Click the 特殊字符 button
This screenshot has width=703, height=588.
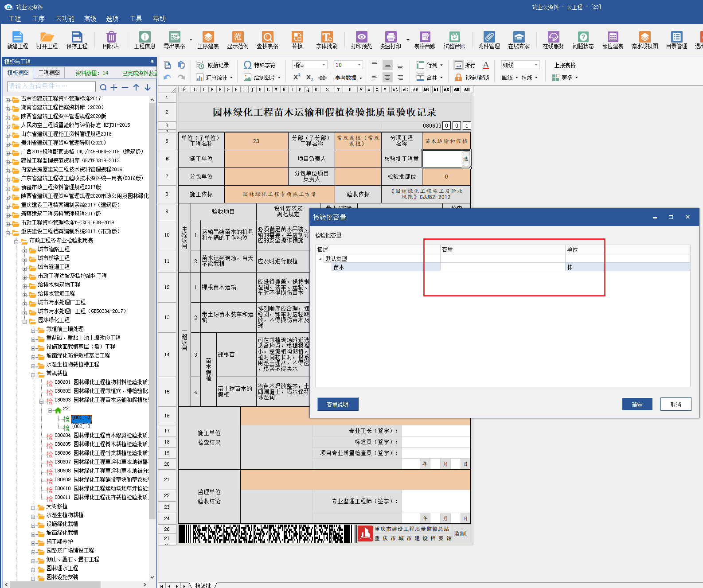(260, 65)
